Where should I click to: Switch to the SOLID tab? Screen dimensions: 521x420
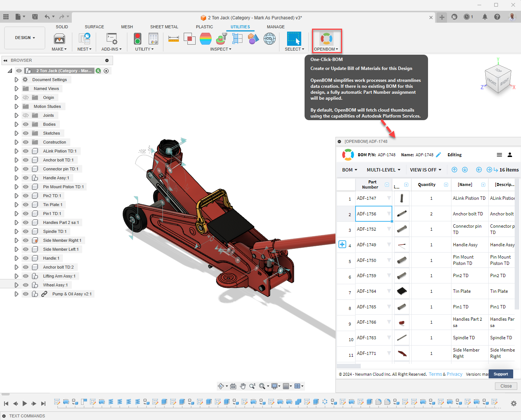pyautogui.click(x=62, y=27)
